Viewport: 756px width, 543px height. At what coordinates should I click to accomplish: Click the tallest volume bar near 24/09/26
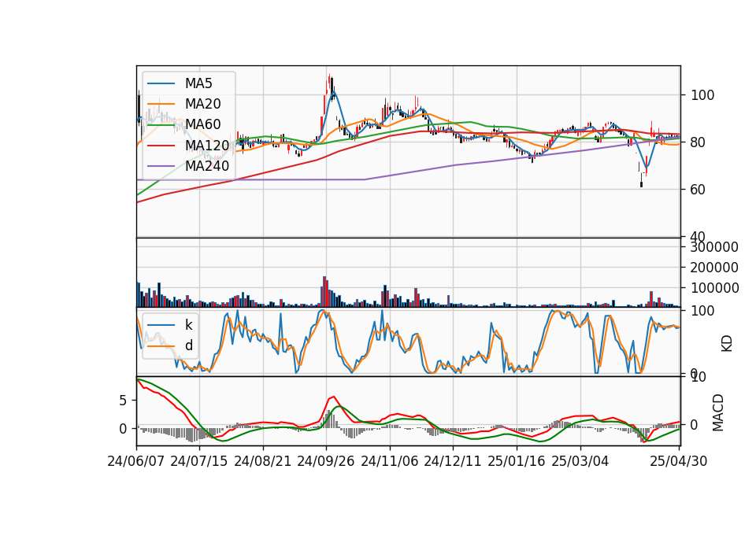pos(324,291)
